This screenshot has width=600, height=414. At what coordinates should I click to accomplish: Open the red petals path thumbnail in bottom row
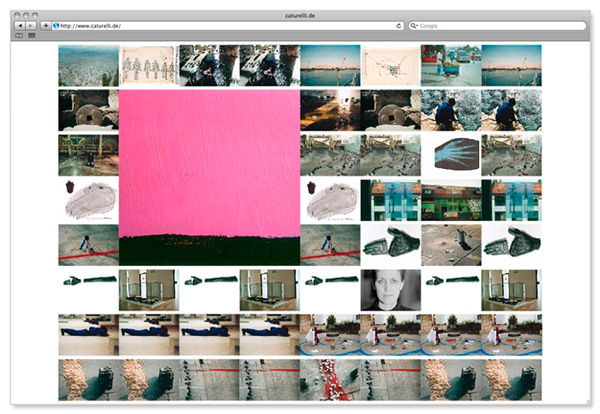click(x=329, y=380)
